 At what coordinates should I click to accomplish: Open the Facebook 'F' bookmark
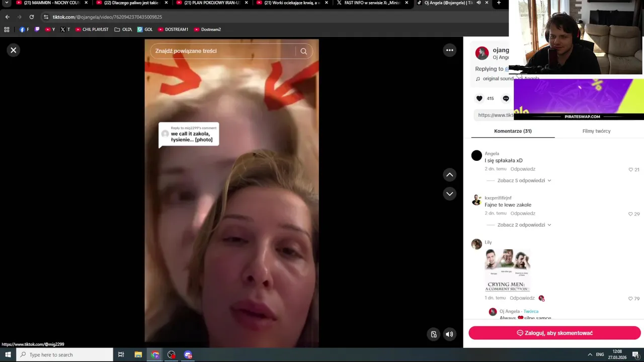pyautogui.click(x=24, y=30)
